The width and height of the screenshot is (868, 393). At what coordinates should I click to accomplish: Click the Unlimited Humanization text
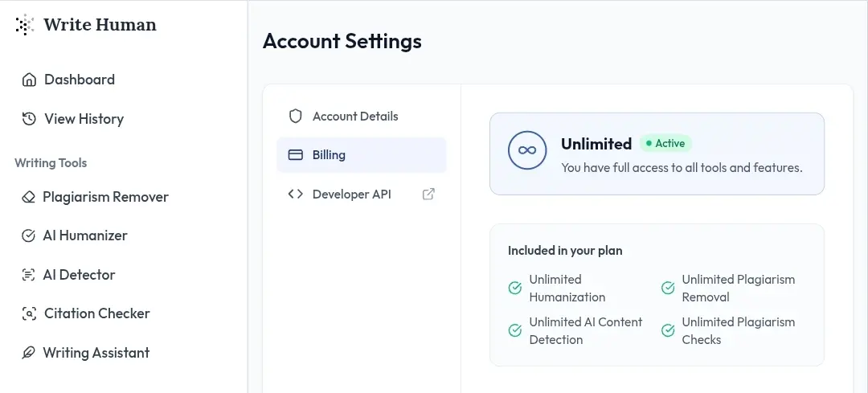[x=567, y=289]
